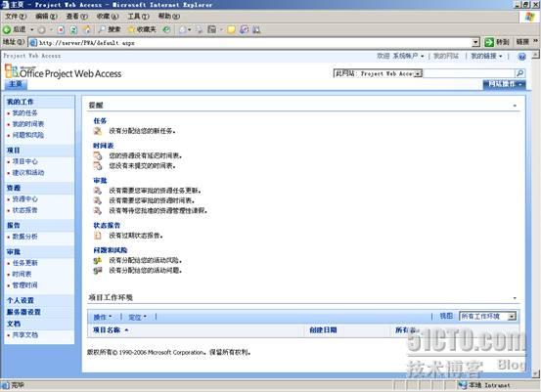Image resolution: width=541 pixels, height=392 pixels.
Task: Open the address bar URL dropdown
Action: pyautogui.click(x=475, y=42)
